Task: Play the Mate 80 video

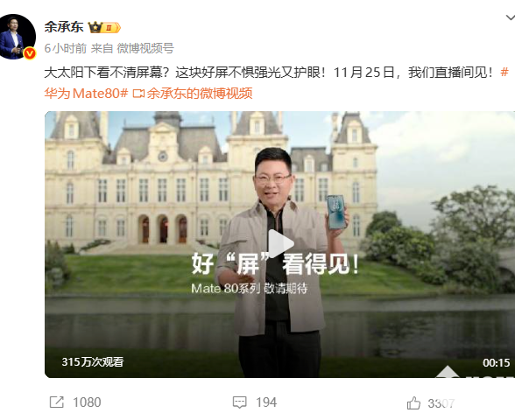Action: (x=281, y=244)
